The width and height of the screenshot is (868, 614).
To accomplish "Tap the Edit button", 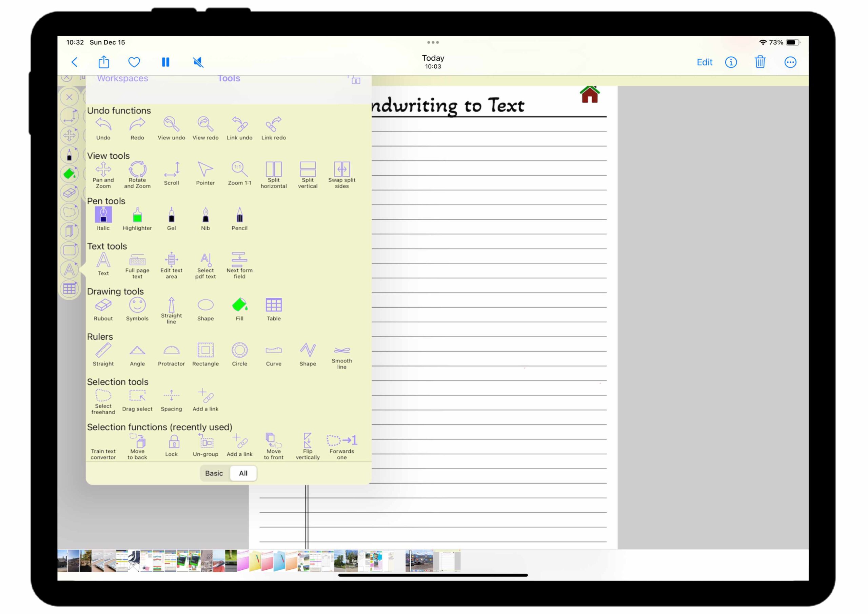I will [704, 62].
